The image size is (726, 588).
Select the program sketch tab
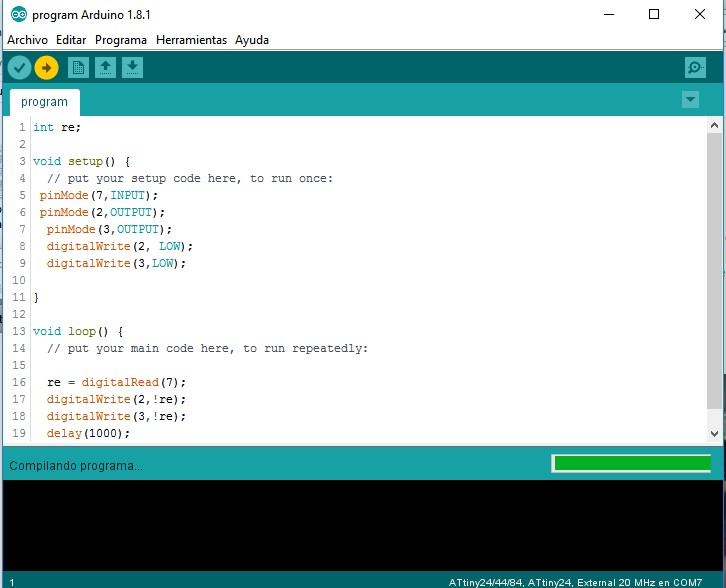coord(44,102)
